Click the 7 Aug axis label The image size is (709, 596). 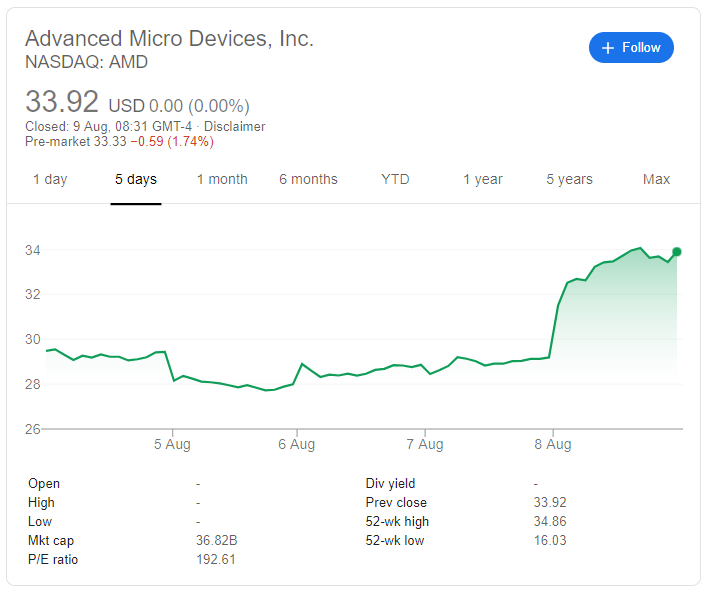tap(425, 444)
